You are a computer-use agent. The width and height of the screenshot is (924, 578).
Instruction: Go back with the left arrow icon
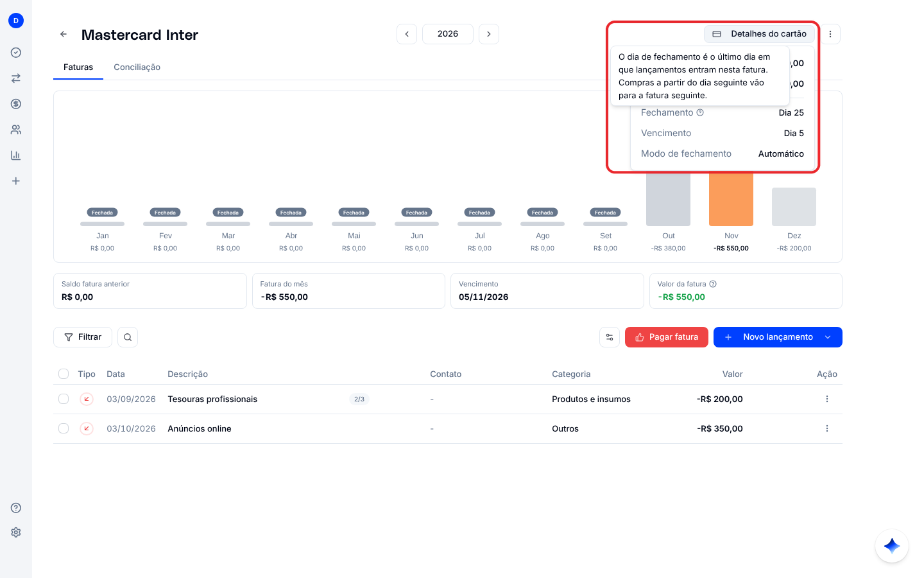point(64,34)
